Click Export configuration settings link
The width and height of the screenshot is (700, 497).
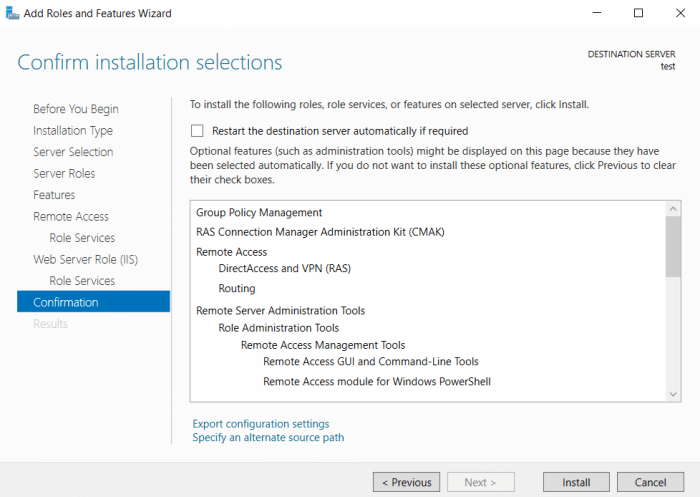[260, 424]
